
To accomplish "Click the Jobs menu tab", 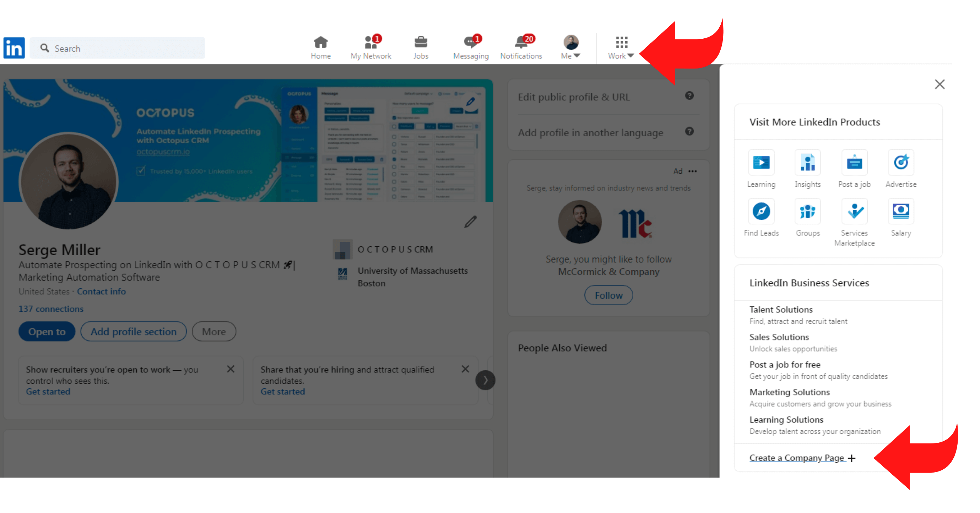I will pyautogui.click(x=420, y=46).
